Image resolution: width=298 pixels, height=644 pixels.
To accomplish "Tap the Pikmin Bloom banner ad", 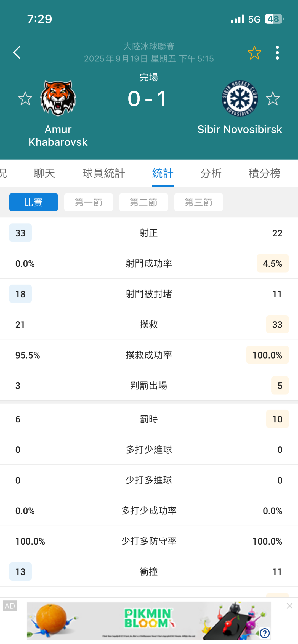I will [149, 620].
